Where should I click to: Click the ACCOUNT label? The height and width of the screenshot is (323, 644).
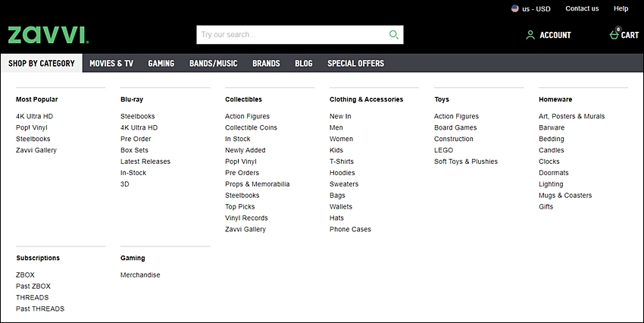coord(555,36)
